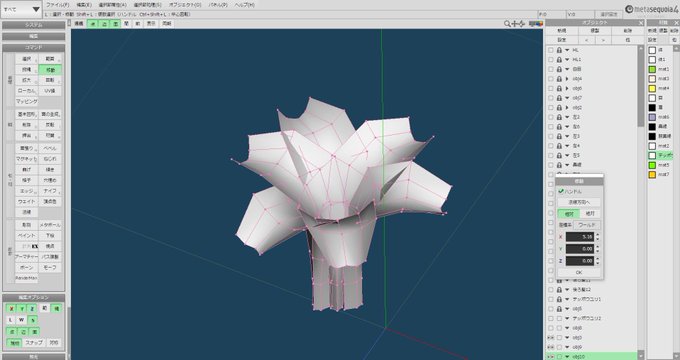Toggle visibility box of obj4
The width and height of the screenshot is (680, 360).
pyautogui.click(x=551, y=79)
